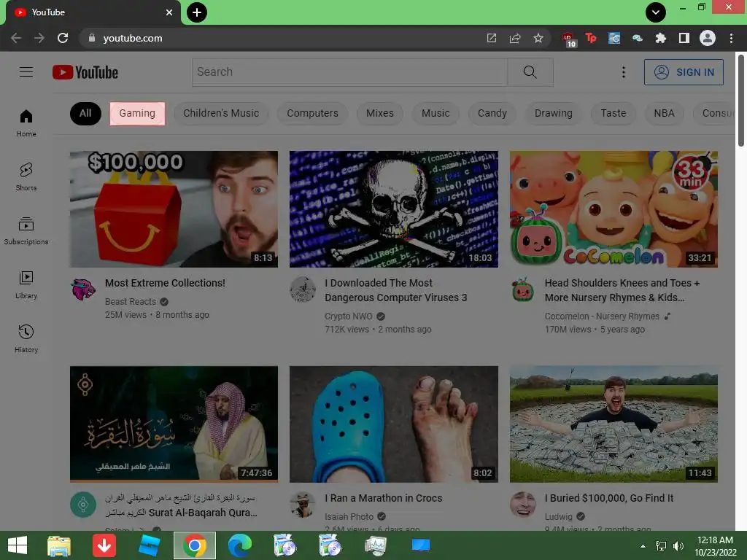This screenshot has width=747, height=560.
Task: Open tab search dropdown arrow
Action: pyautogui.click(x=656, y=12)
